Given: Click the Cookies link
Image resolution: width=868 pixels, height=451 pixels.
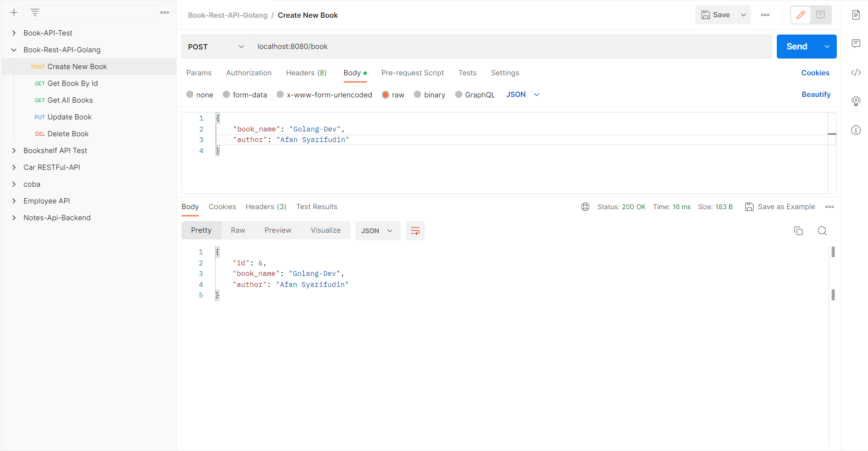Looking at the screenshot, I should [x=815, y=73].
